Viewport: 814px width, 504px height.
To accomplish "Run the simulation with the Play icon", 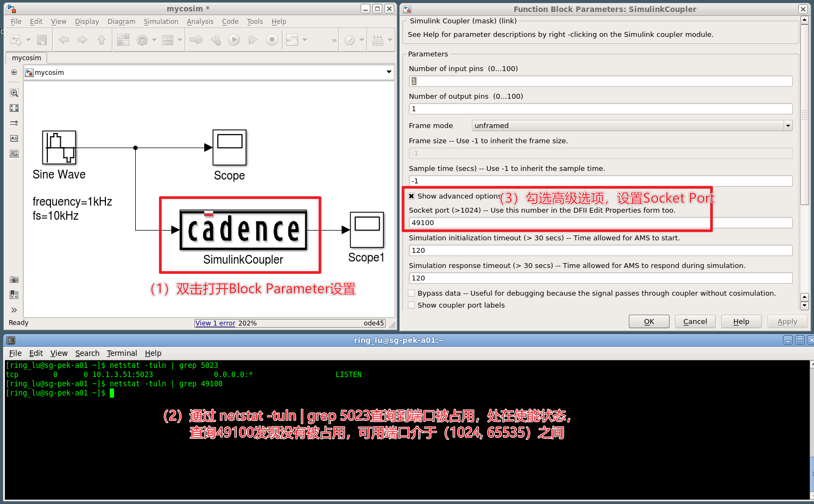I will pyautogui.click(x=234, y=39).
